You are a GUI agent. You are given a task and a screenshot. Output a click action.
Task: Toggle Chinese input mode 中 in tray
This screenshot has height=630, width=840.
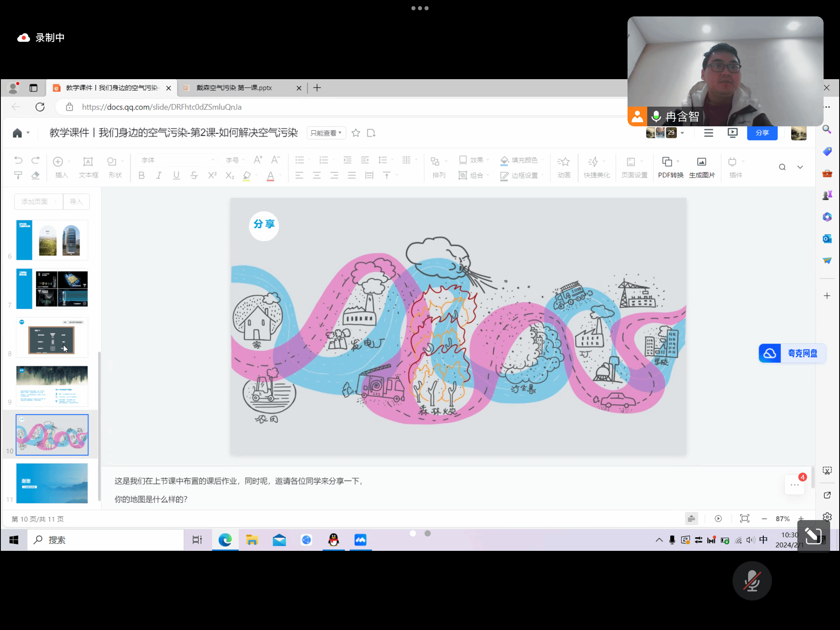(x=763, y=540)
